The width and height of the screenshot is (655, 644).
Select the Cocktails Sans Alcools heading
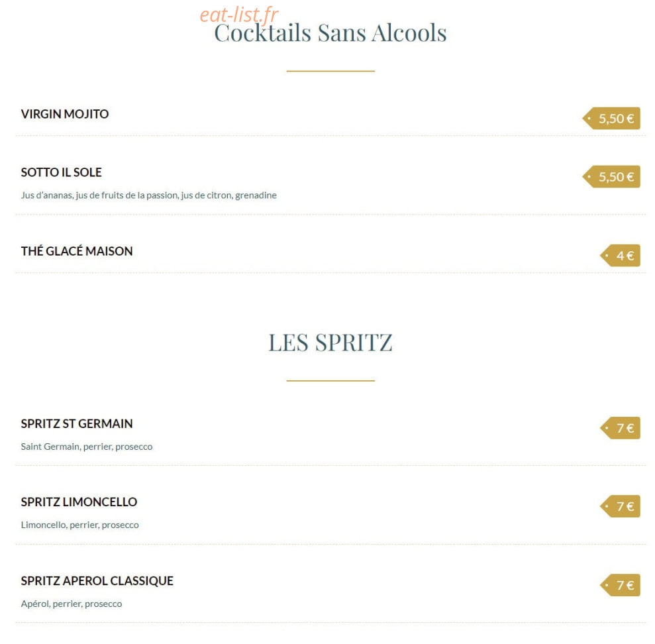click(x=330, y=33)
